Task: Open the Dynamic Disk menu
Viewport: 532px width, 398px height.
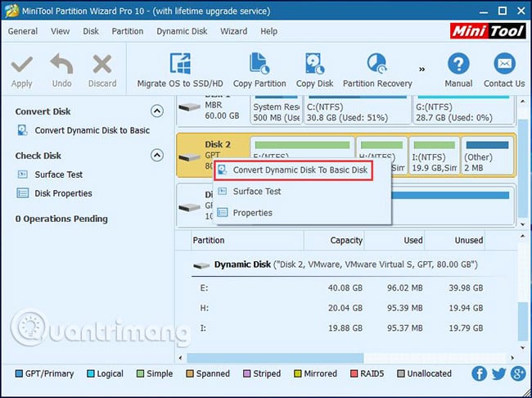Action: point(182,31)
